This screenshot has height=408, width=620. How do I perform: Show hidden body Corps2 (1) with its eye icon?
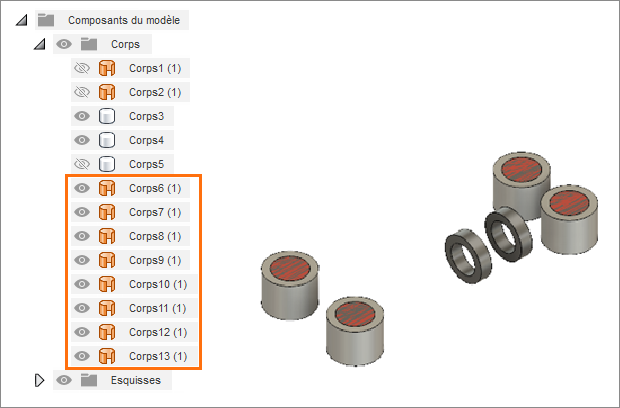point(82,92)
